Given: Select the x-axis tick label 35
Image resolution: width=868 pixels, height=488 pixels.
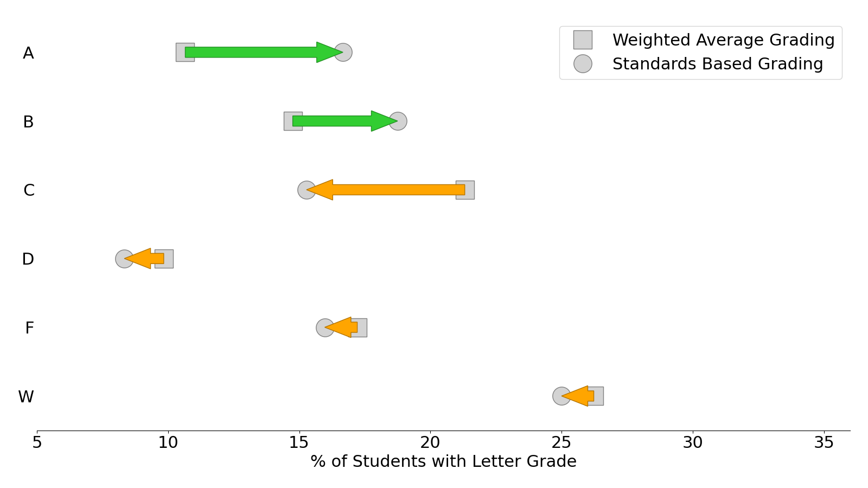Looking at the screenshot, I should coord(824,443).
